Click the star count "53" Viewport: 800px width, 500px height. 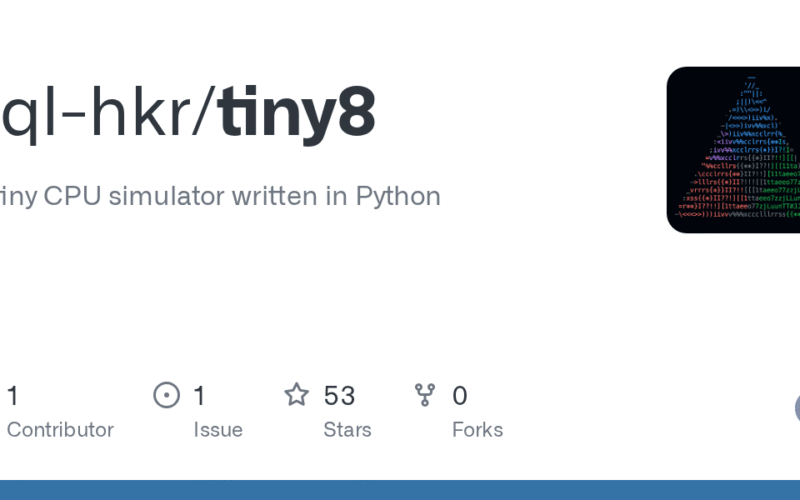[339, 396]
